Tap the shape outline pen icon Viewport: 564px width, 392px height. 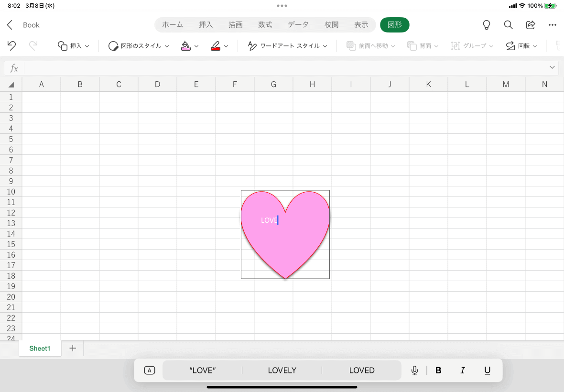(x=216, y=46)
